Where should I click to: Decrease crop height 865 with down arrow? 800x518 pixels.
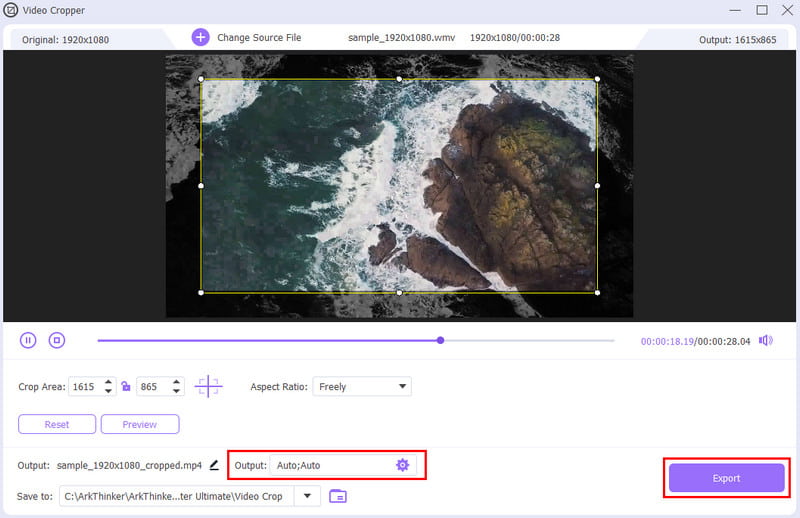tap(176, 391)
